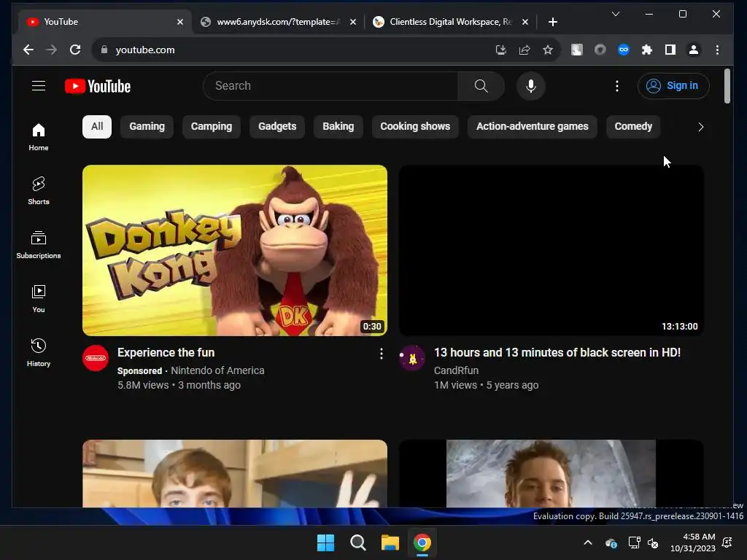Go forward in browser history
747x560 pixels.
[x=52, y=50]
